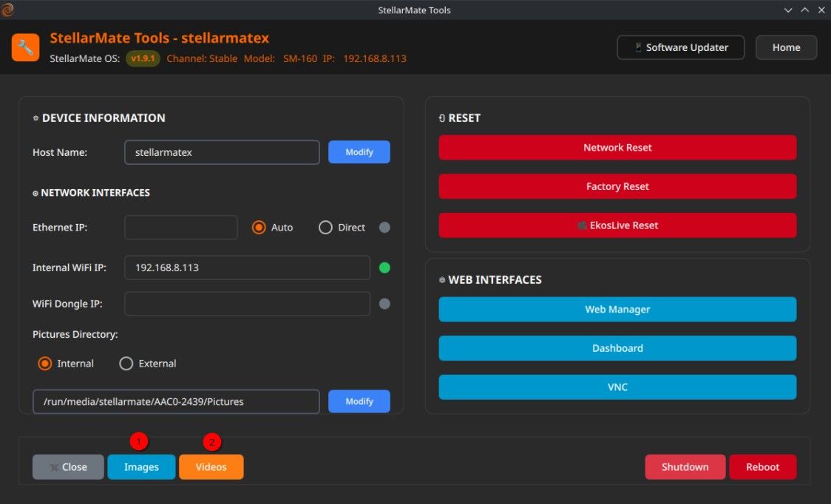Click the Host Name input field
Viewport: 831px width, 504px height.
tap(222, 152)
